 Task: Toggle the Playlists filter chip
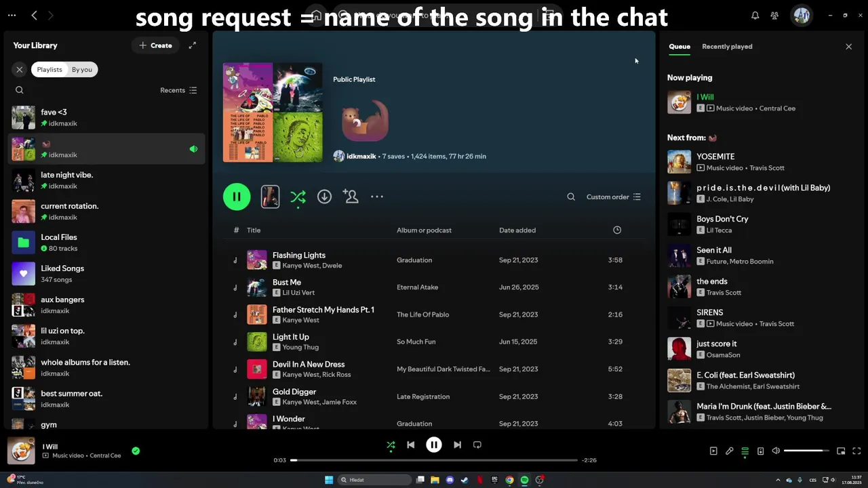[50, 69]
